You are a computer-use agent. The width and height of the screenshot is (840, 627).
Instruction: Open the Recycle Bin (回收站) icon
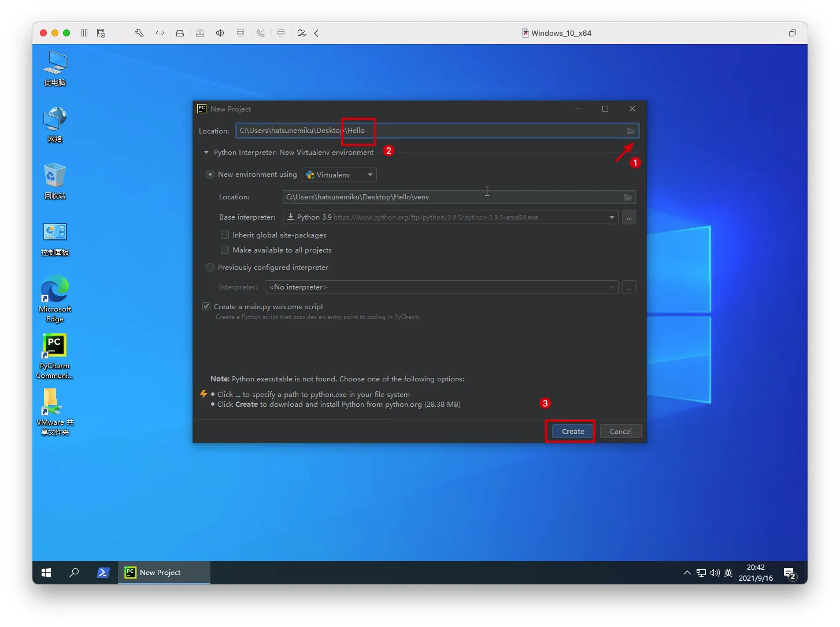(x=55, y=181)
